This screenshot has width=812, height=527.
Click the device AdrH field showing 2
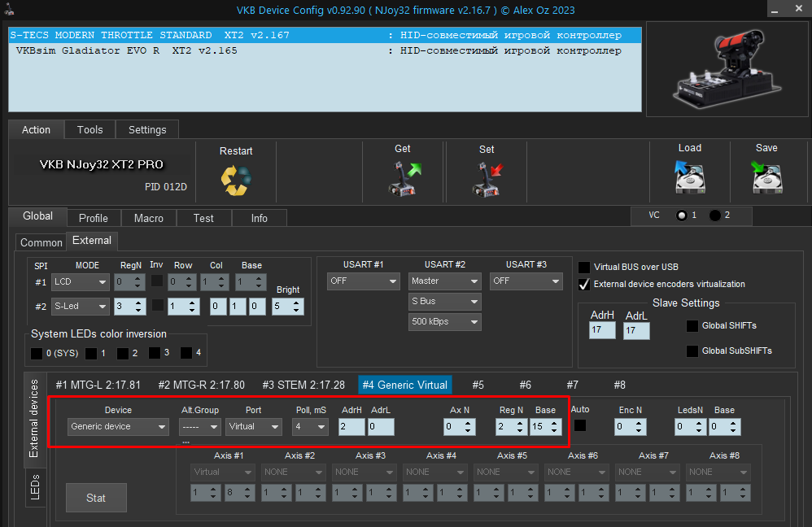click(351, 427)
